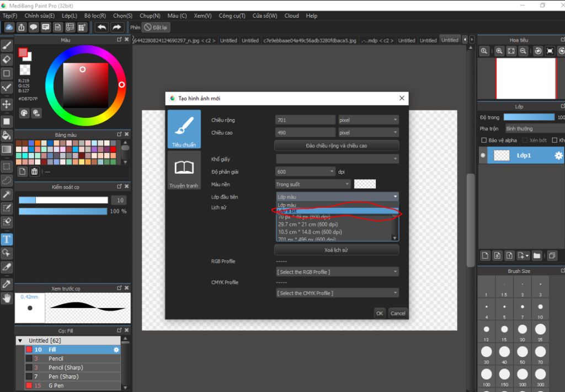Image resolution: width=565 pixels, height=392 pixels.
Task: Choose Lớp 8 bit from dropdown list
Action: (x=338, y=211)
